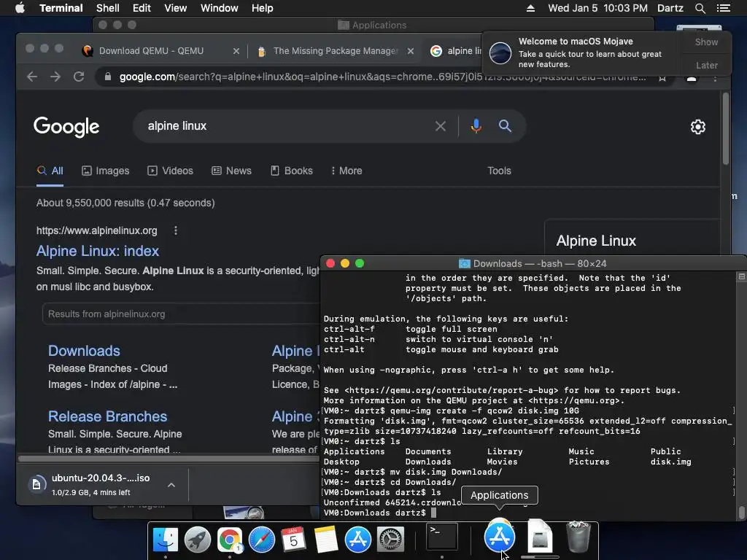Image resolution: width=747 pixels, height=560 pixels.
Task: Open Finder from the Dock
Action: [x=166, y=539]
